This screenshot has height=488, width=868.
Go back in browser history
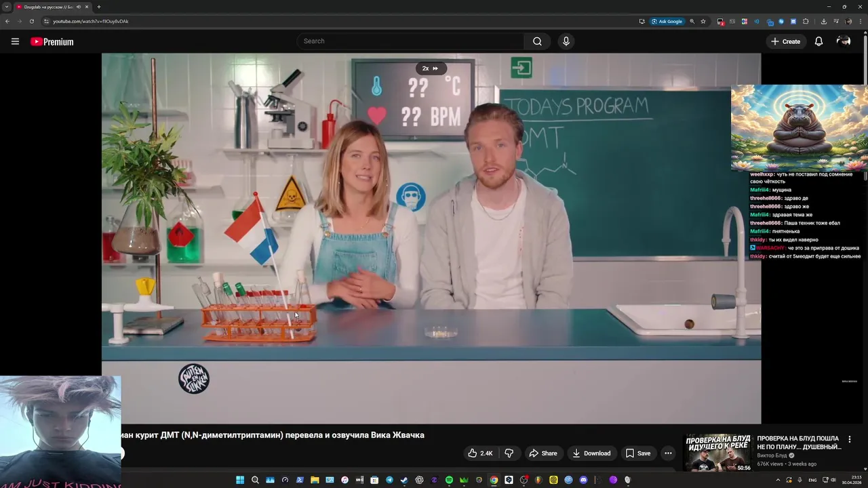pos(7,21)
